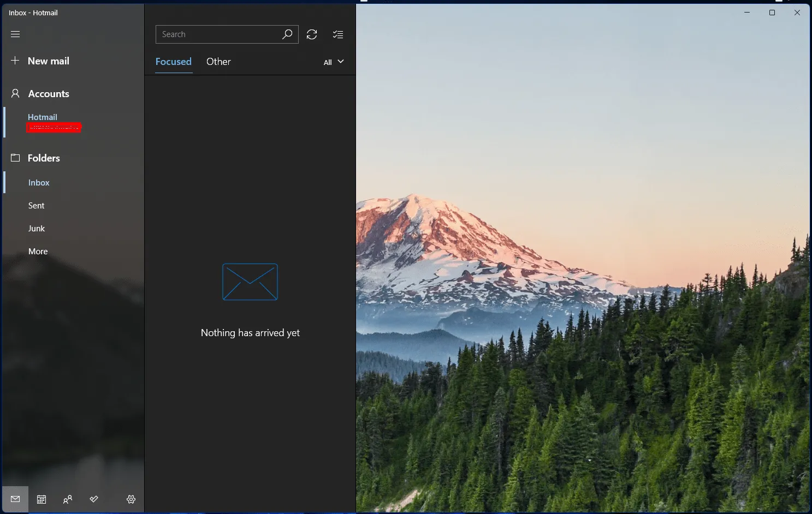Image resolution: width=812 pixels, height=514 pixels.
Task: Switch to the Other tab
Action: coord(218,62)
